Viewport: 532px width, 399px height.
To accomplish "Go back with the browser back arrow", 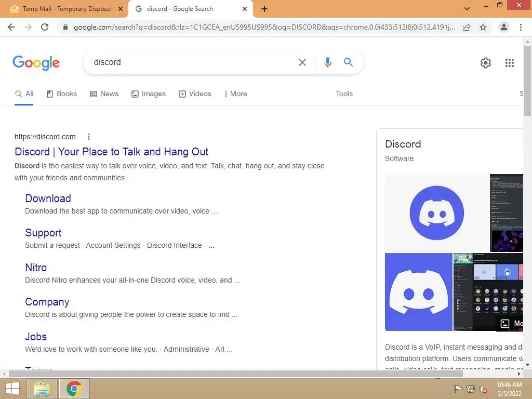I will point(11,27).
